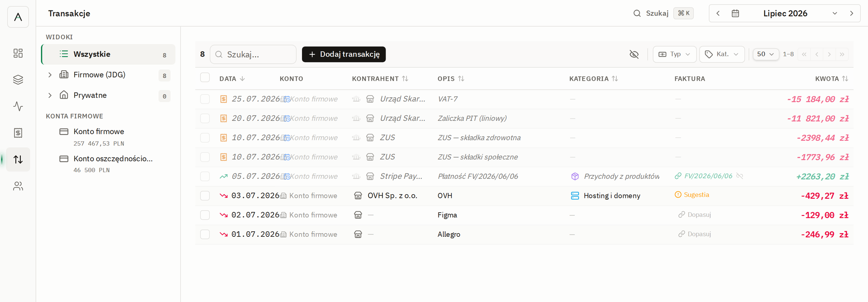The height and width of the screenshot is (302, 868).
Task: Sort by the DATA column
Action: click(232, 79)
